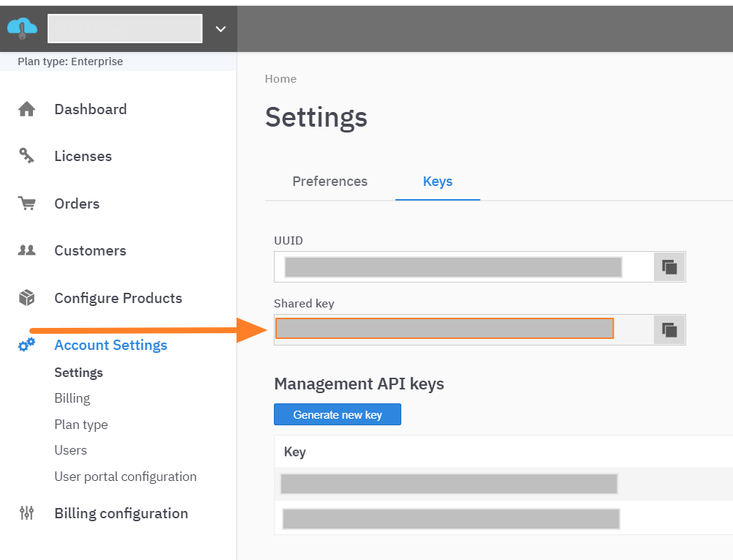
Task: Click the cloud logo icon in header
Action: [22, 29]
